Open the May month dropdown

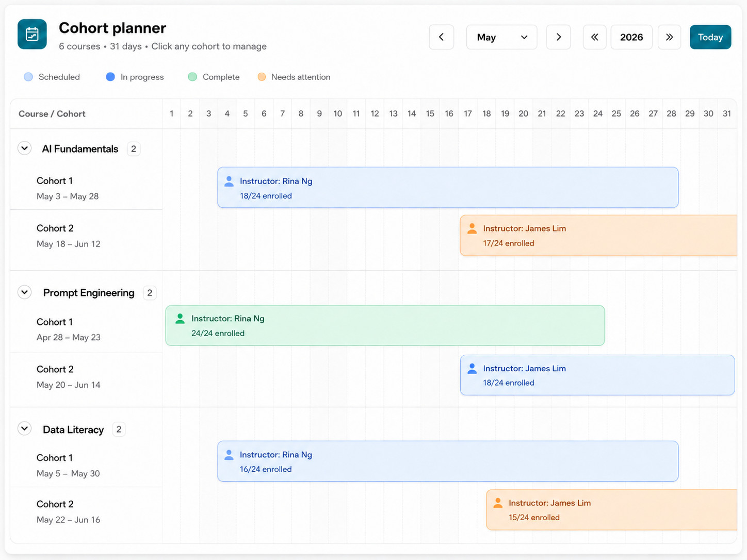point(501,37)
